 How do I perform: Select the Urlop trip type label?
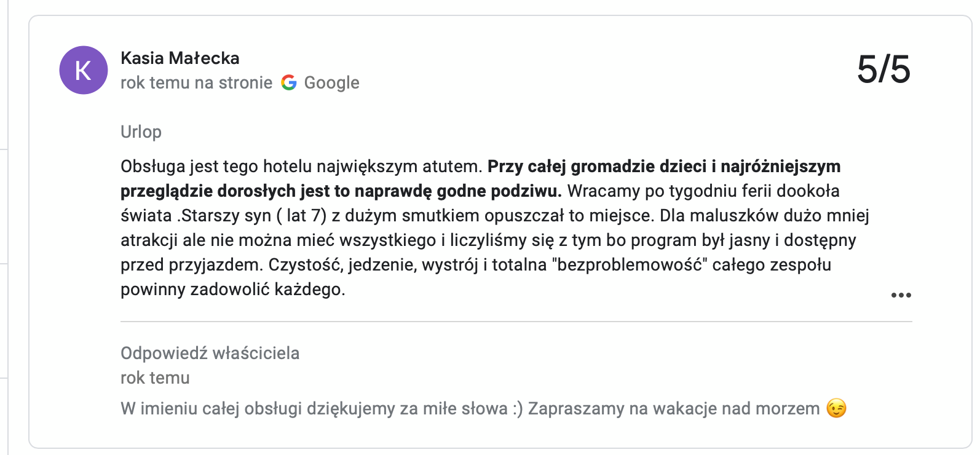[141, 132]
